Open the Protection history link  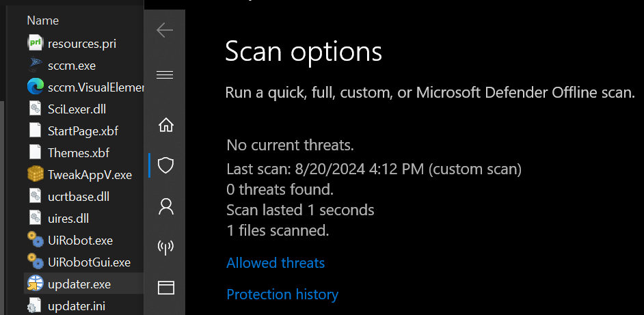[282, 295]
